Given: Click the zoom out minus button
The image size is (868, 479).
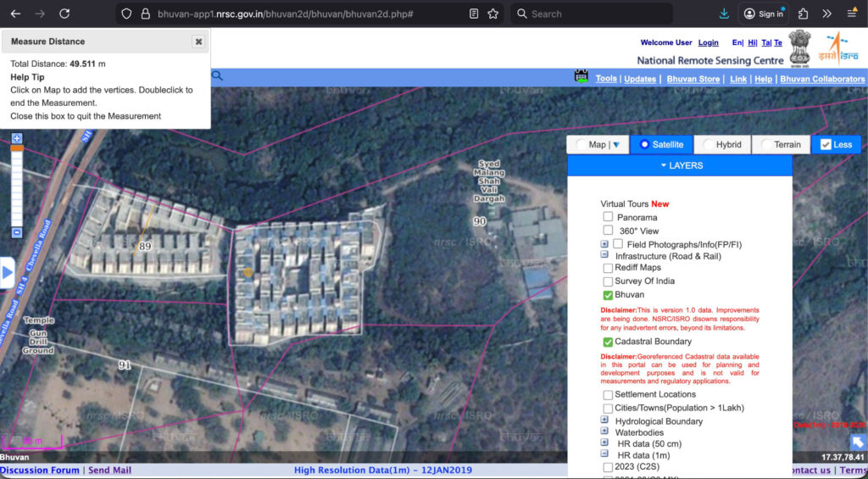Looking at the screenshot, I should pyautogui.click(x=16, y=232).
